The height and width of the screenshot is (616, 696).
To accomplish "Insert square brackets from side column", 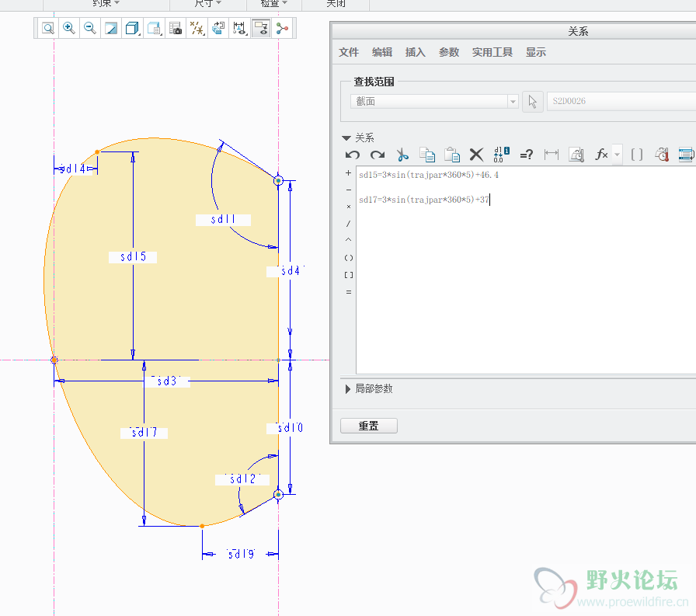I will tap(349, 275).
